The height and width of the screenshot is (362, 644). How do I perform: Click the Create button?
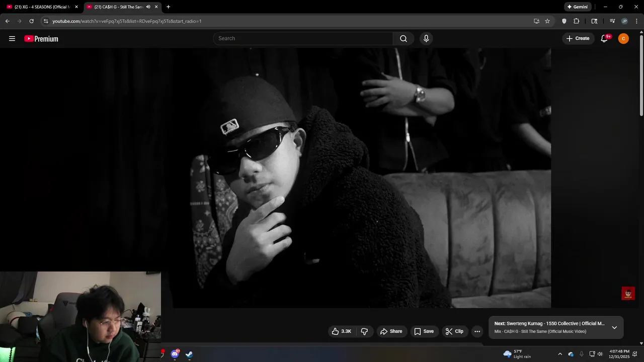click(578, 39)
